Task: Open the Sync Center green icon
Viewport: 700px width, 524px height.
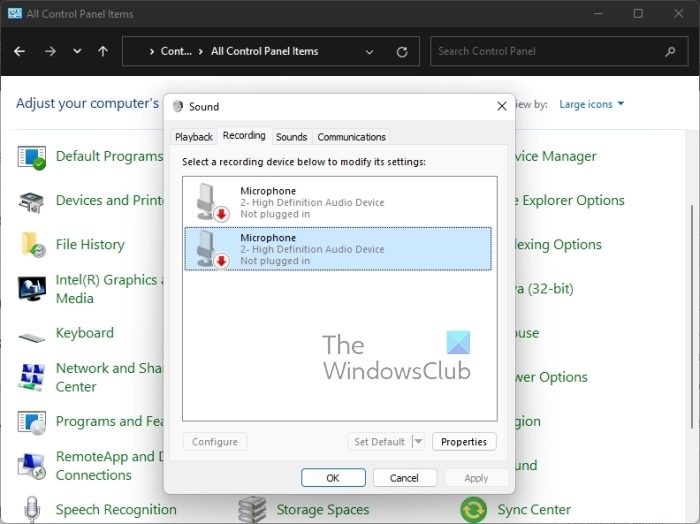Action: 474,509
